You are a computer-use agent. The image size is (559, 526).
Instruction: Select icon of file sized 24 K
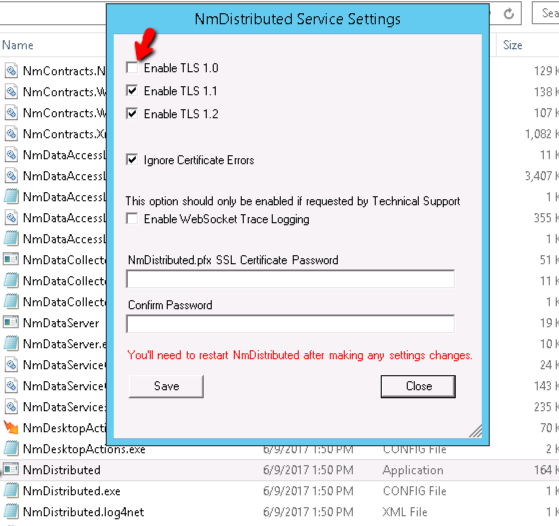pos(11,364)
